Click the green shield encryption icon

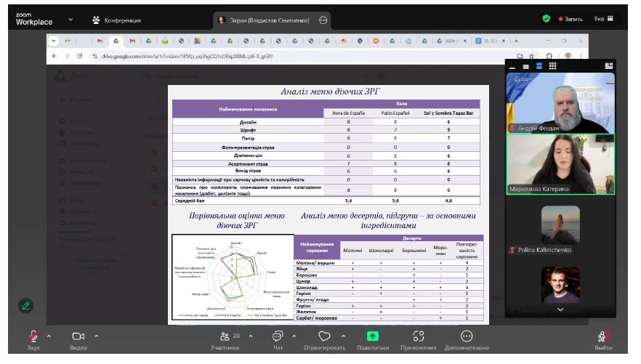pos(547,19)
